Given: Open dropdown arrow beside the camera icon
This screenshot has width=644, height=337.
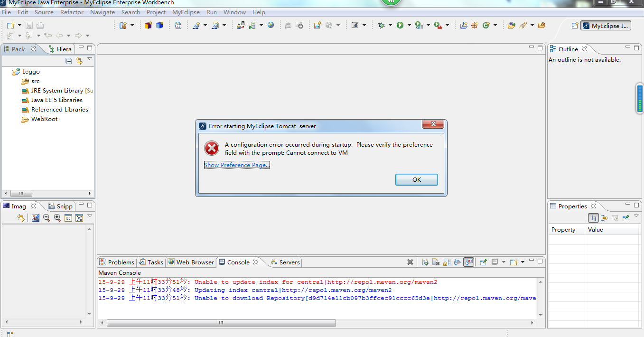Looking at the screenshot, I should (x=364, y=25).
